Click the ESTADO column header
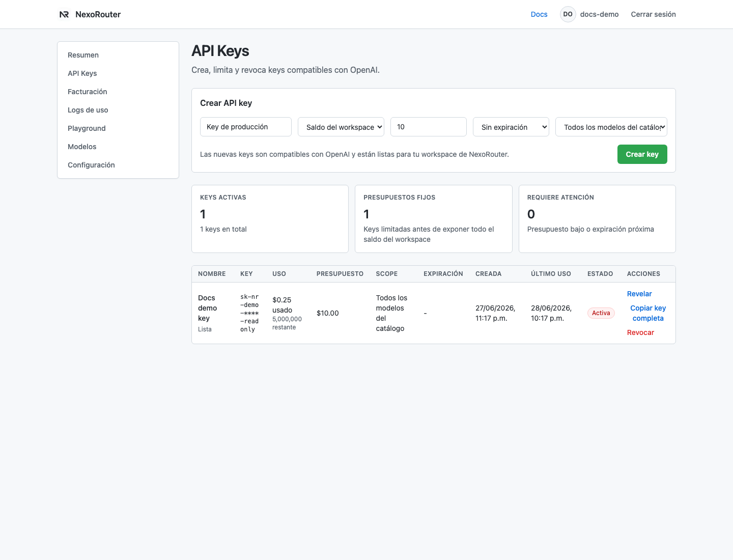The image size is (733, 560). pyautogui.click(x=600, y=274)
